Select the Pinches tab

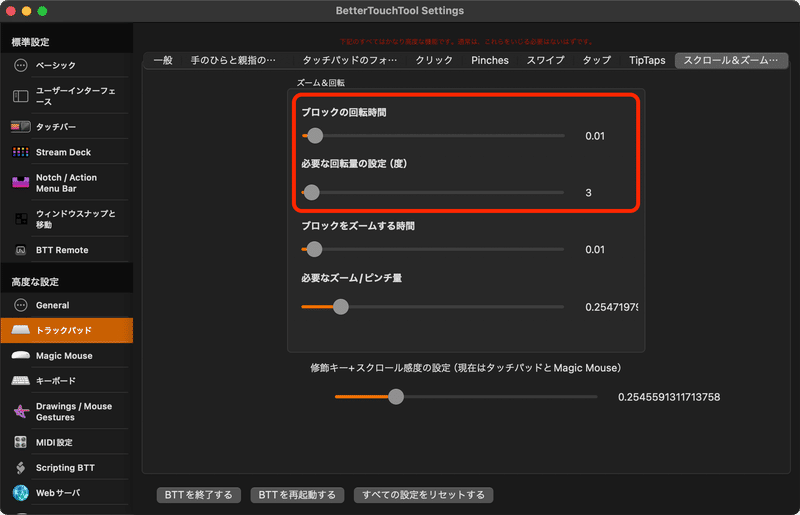[x=490, y=60]
